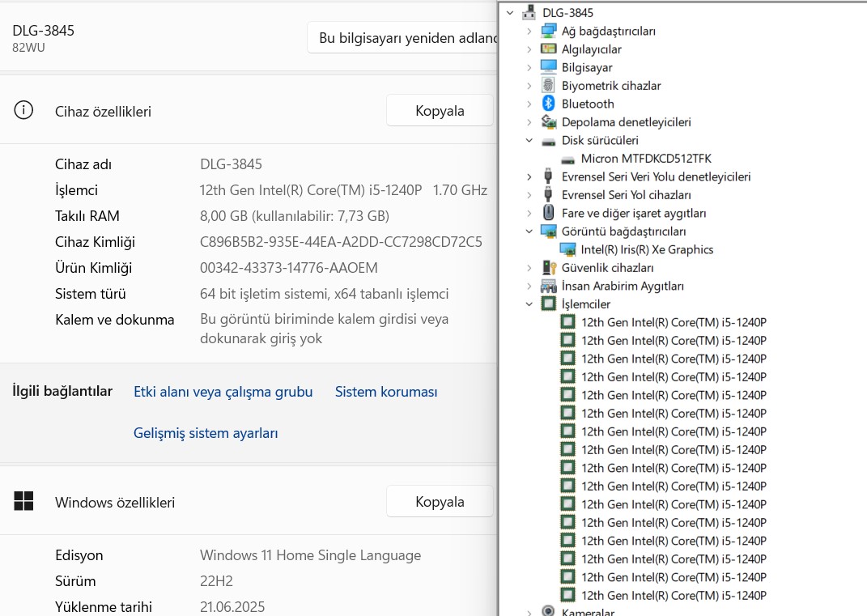Expand the Güvenlik cihazları chevron
867x616 pixels.
529,268
